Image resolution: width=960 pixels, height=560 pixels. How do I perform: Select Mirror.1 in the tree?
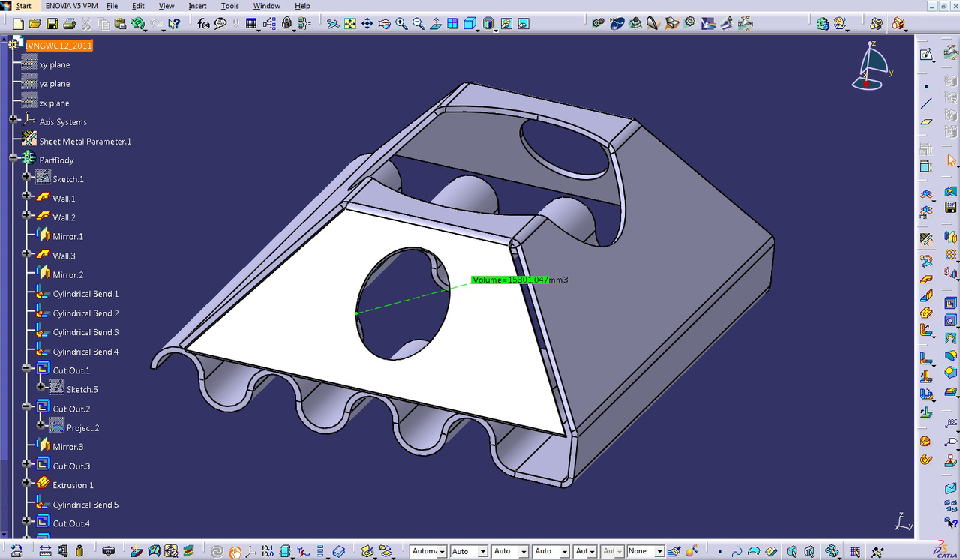(x=67, y=237)
